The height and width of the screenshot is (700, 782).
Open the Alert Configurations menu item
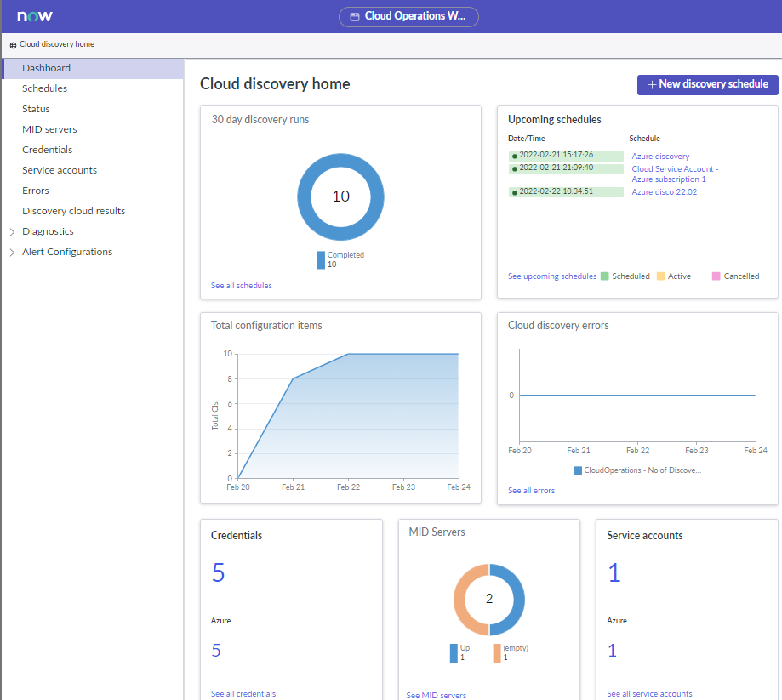point(67,252)
